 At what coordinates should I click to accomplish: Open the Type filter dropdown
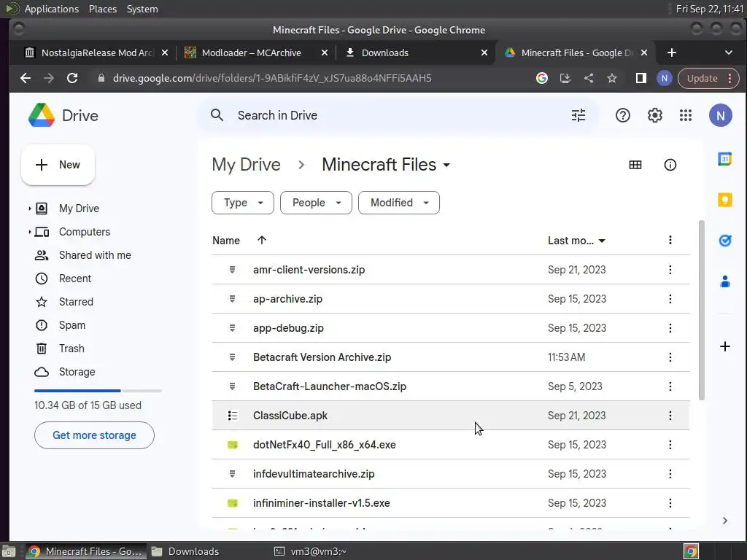point(242,203)
